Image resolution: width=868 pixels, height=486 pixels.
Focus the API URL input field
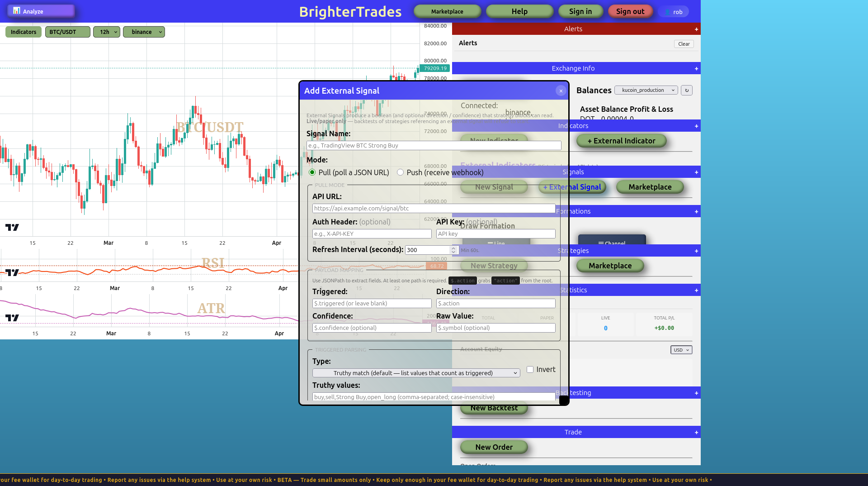pos(434,209)
